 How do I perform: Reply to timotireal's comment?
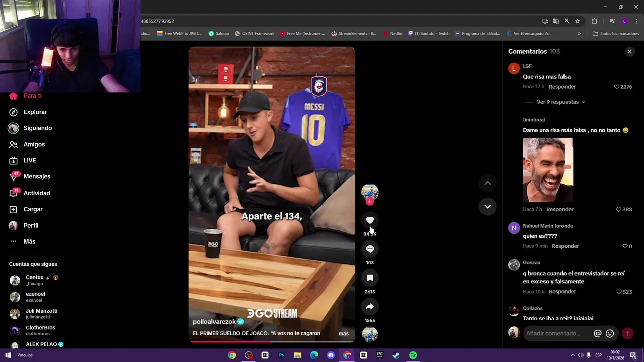(559, 209)
